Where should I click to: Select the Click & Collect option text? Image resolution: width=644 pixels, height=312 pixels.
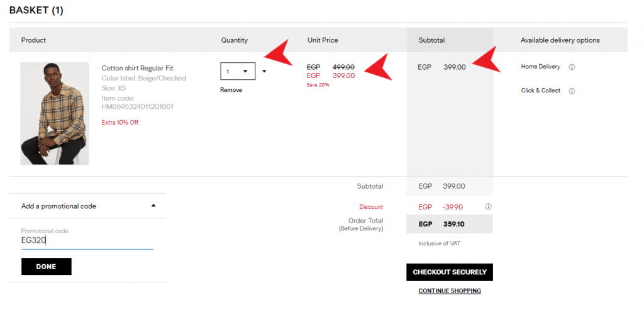(540, 91)
